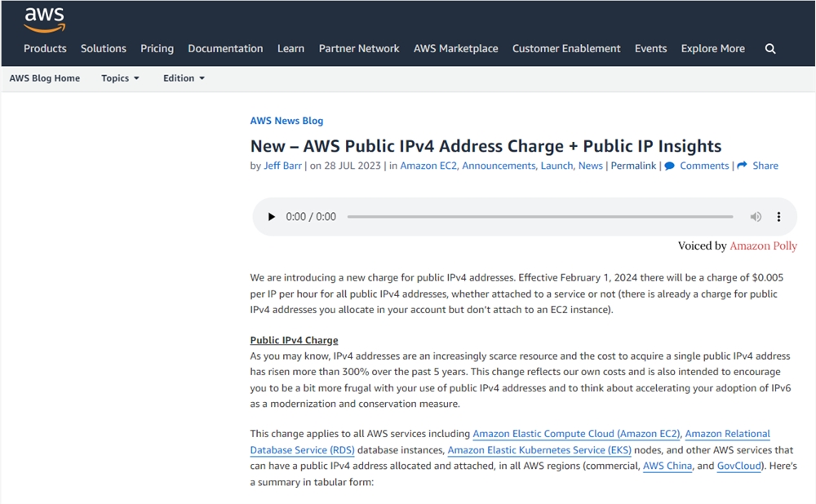816x504 pixels.
Task: Jump to the Comments section link
Action: pyautogui.click(x=705, y=166)
